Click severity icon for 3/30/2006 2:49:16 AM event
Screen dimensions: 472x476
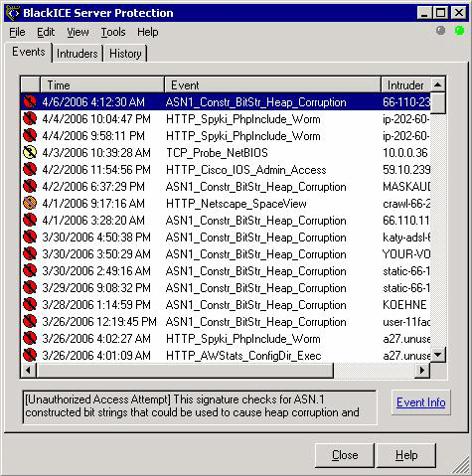pos(30,270)
